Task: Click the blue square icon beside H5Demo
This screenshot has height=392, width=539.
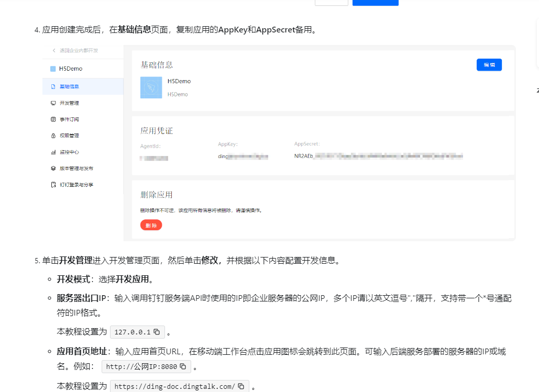Action: point(53,69)
